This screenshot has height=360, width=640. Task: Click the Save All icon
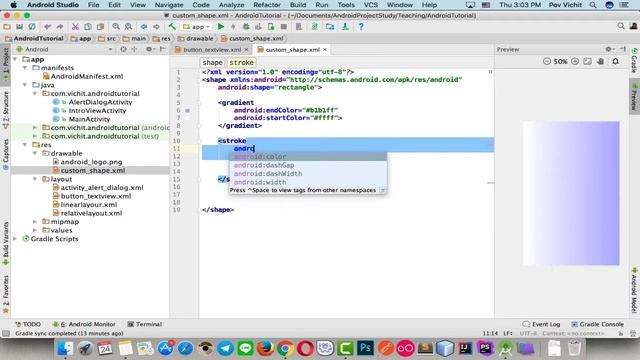point(19,27)
